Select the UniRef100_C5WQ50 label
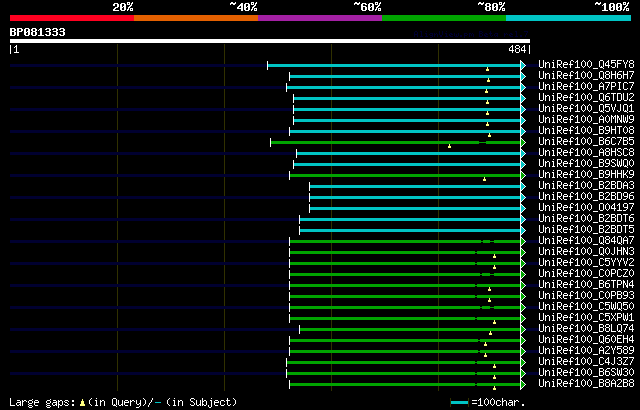 [587, 307]
